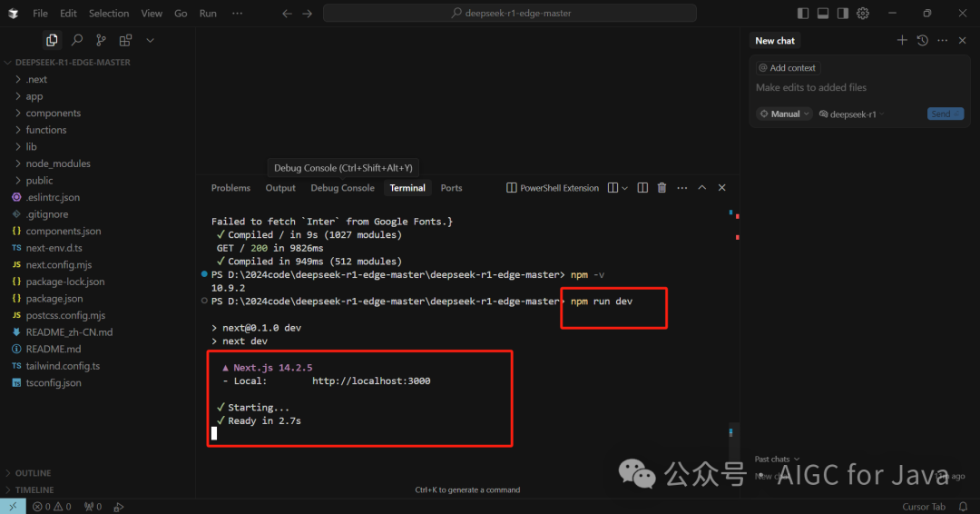
Task: Click the chat input placeholder field
Action: [x=860, y=87]
